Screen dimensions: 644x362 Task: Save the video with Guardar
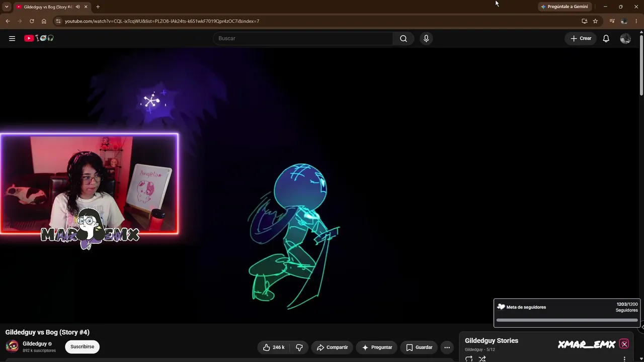(x=419, y=347)
